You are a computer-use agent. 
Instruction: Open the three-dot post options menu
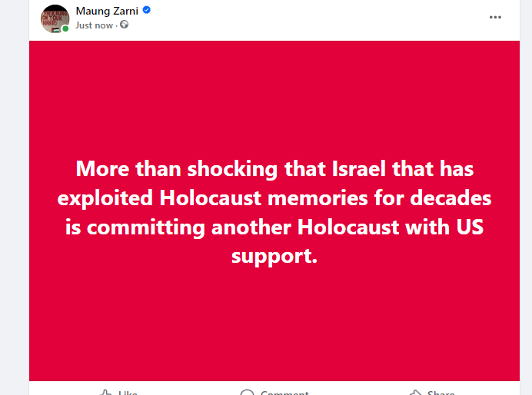pyautogui.click(x=495, y=17)
